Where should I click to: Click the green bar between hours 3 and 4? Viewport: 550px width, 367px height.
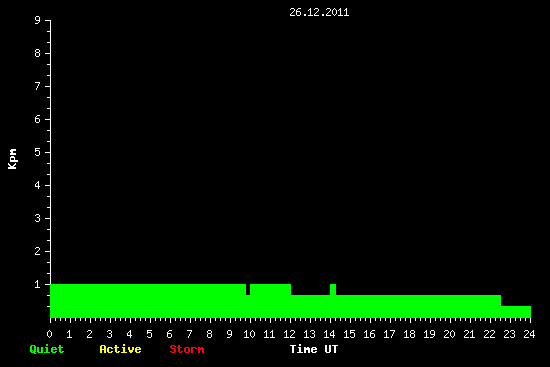click(120, 301)
